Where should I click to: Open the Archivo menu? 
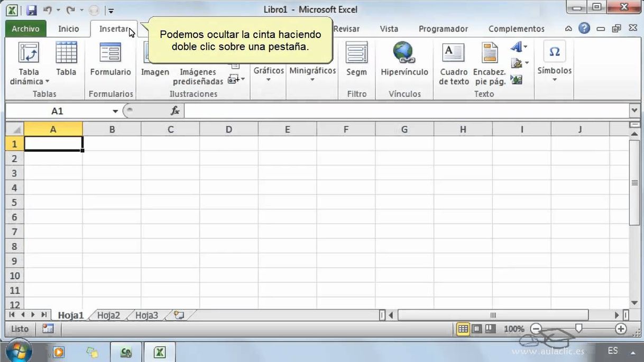click(25, 29)
